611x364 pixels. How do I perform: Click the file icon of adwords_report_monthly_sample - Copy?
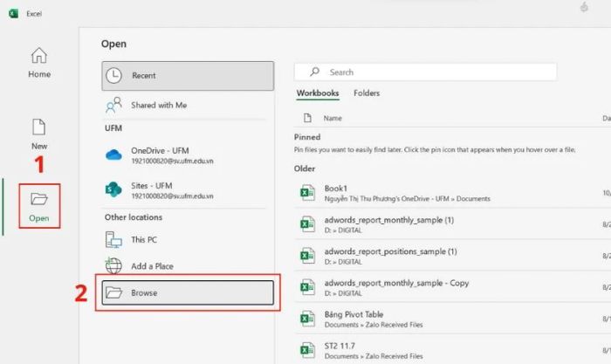(x=307, y=287)
